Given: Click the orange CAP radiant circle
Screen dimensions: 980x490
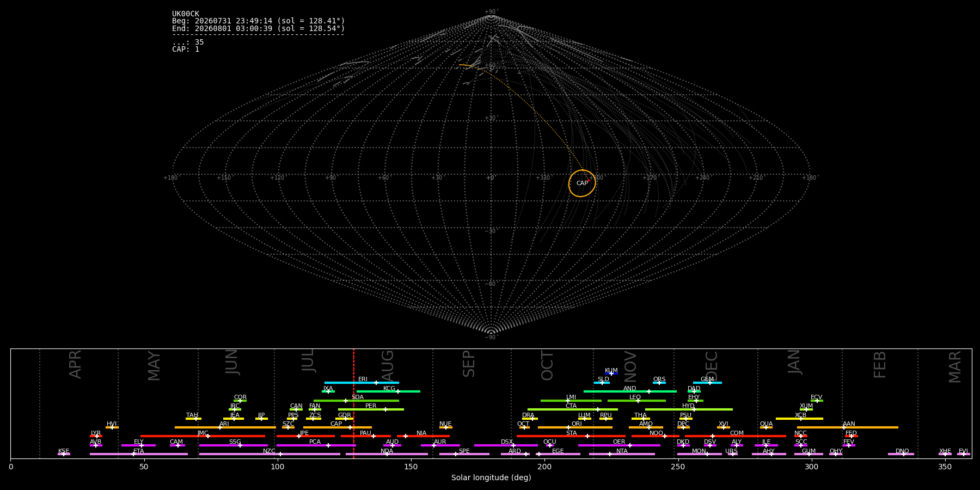Looking at the screenshot, I should pyautogui.click(x=582, y=183).
